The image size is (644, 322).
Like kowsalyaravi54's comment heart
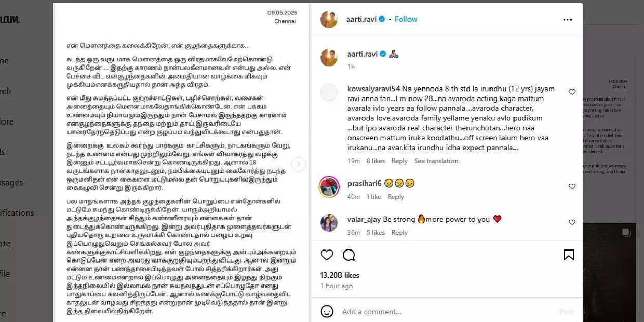coord(572,92)
